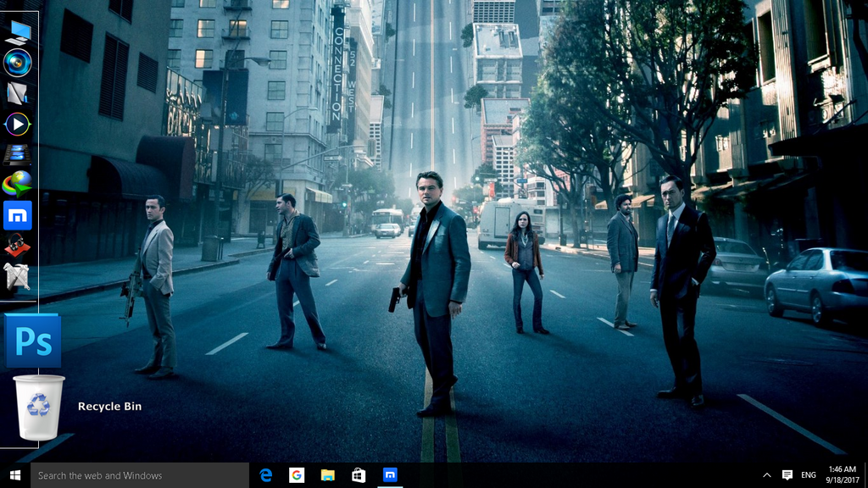This screenshot has width=868, height=488.
Task: Open the crossed tools utilities icon in the dock
Action: [x=17, y=276]
